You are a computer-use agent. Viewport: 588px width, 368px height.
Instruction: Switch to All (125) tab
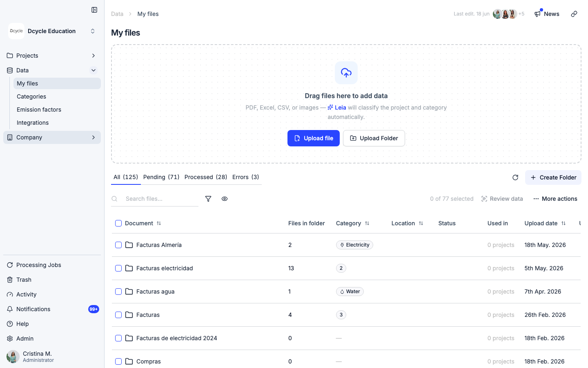coord(126,177)
